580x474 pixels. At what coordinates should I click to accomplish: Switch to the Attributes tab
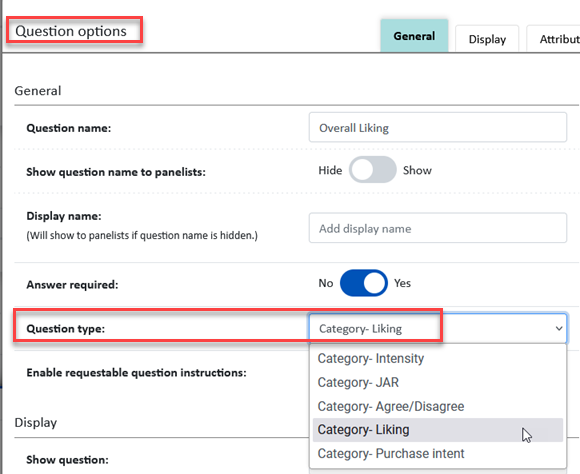(x=554, y=39)
